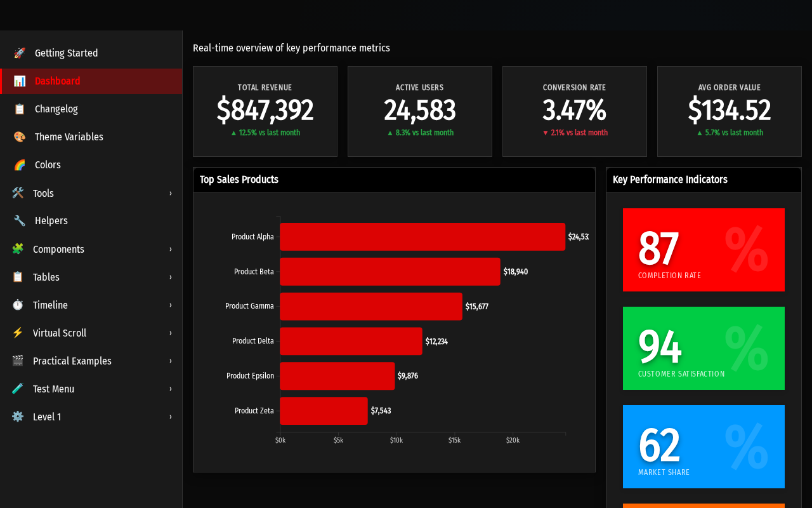The height and width of the screenshot is (508, 812).
Task: Click the palette icon beside Theme Variables
Action: (x=20, y=137)
